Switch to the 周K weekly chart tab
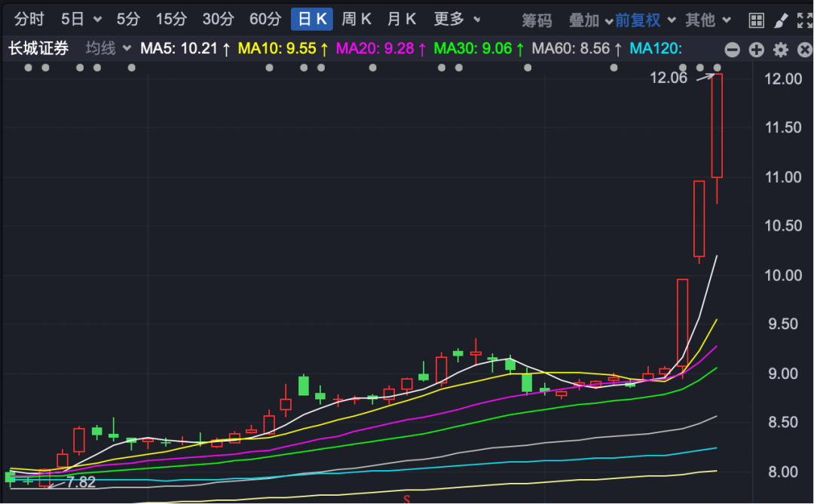The image size is (814, 504). pos(356,19)
